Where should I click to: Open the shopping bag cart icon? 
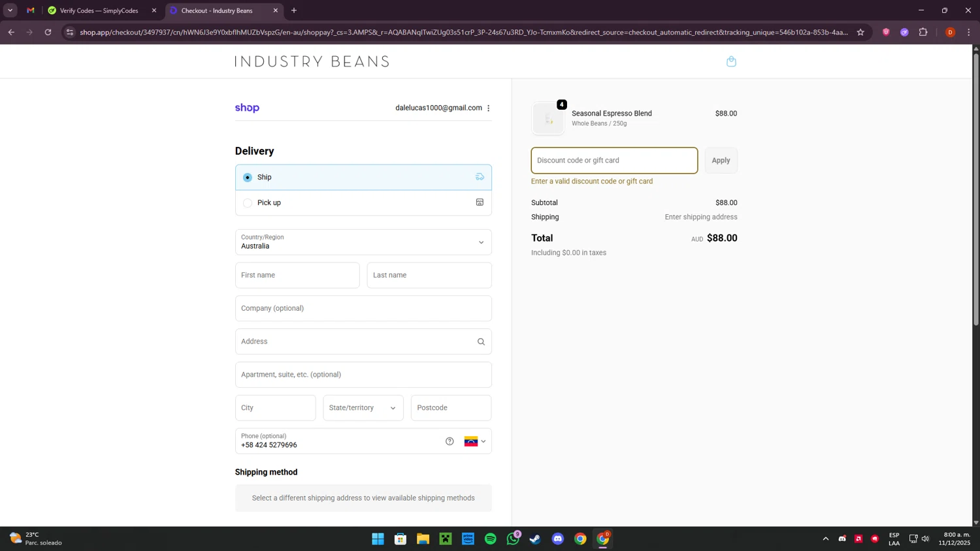point(731,61)
